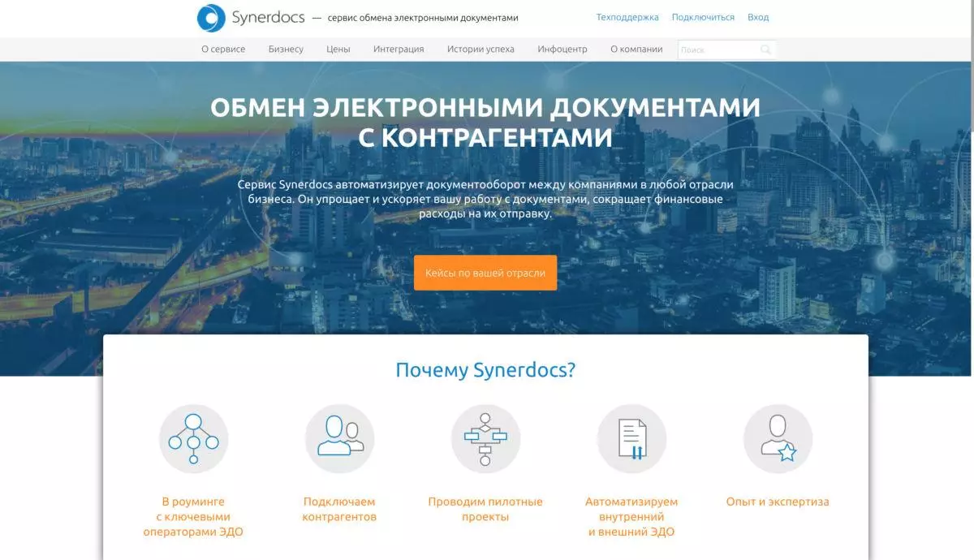Open the О сервисе menu
974x560 pixels.
click(x=223, y=49)
